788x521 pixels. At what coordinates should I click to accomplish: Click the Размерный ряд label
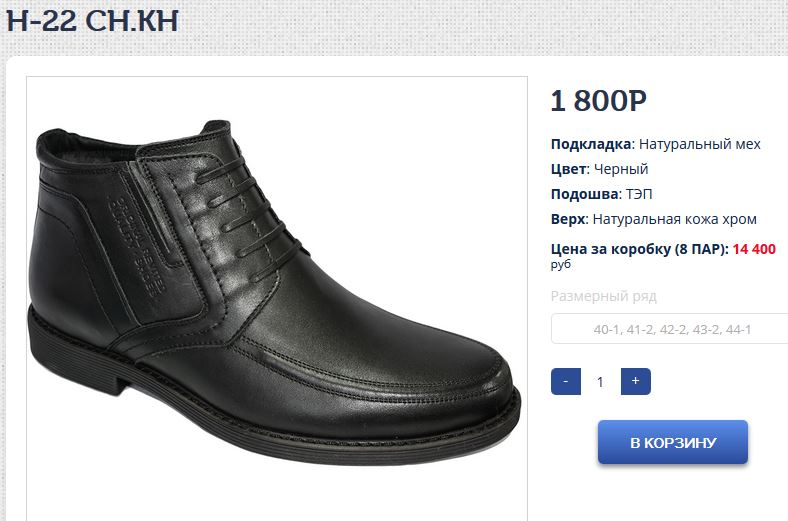[x=603, y=296]
